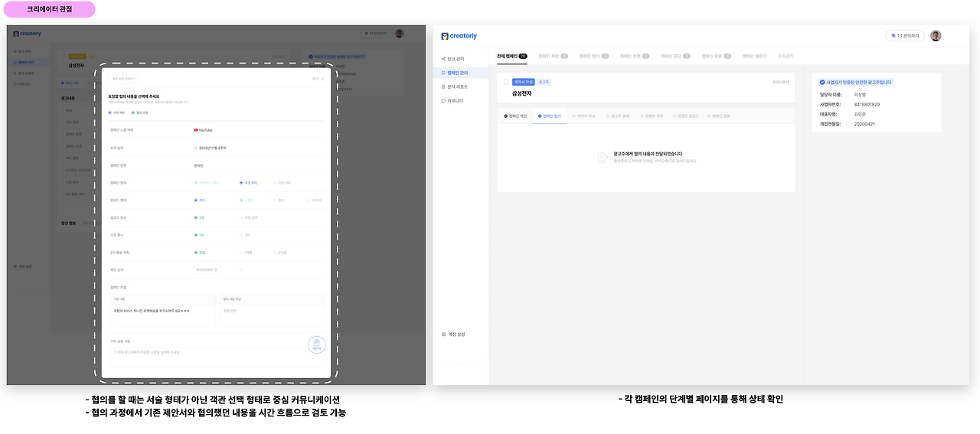This screenshot has height=434, width=980.
Task: Select the 계약서 작성 step tab
Action: click(x=583, y=116)
